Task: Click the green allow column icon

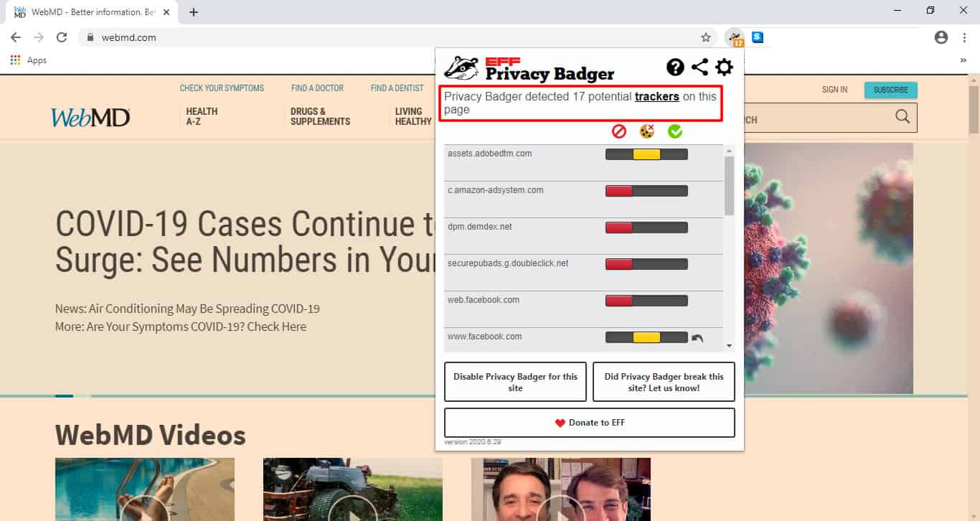Action: 675,131
